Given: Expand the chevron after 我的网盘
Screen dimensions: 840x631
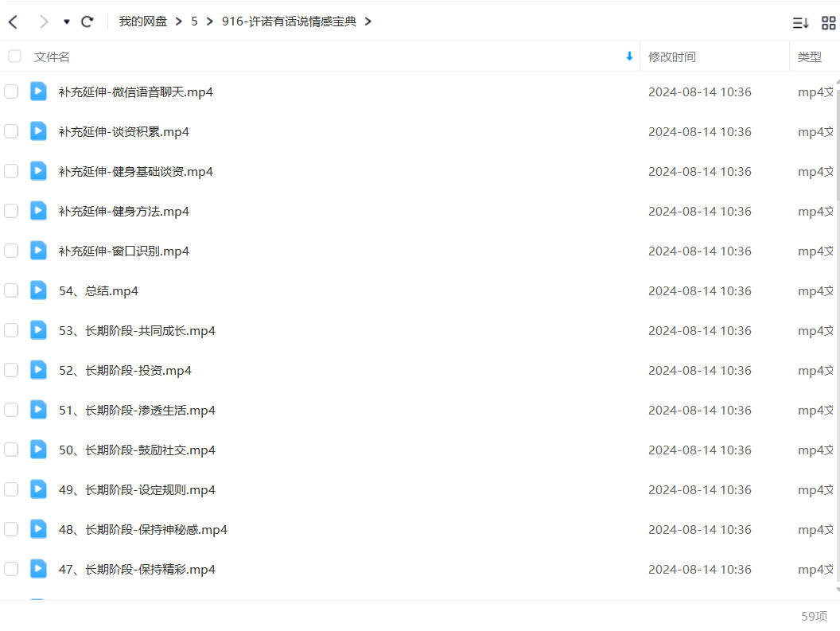Looking at the screenshot, I should pyautogui.click(x=179, y=21).
